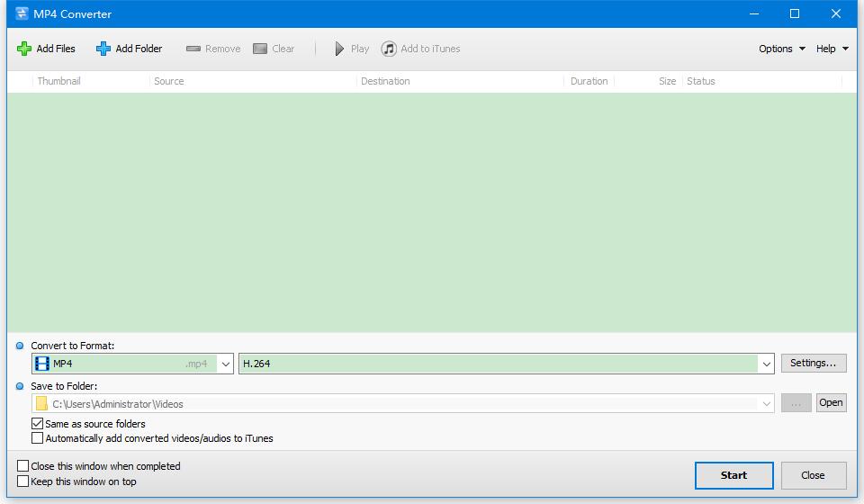Click the Open folder button
Image resolution: width=864 pixels, height=504 pixels.
831,402
